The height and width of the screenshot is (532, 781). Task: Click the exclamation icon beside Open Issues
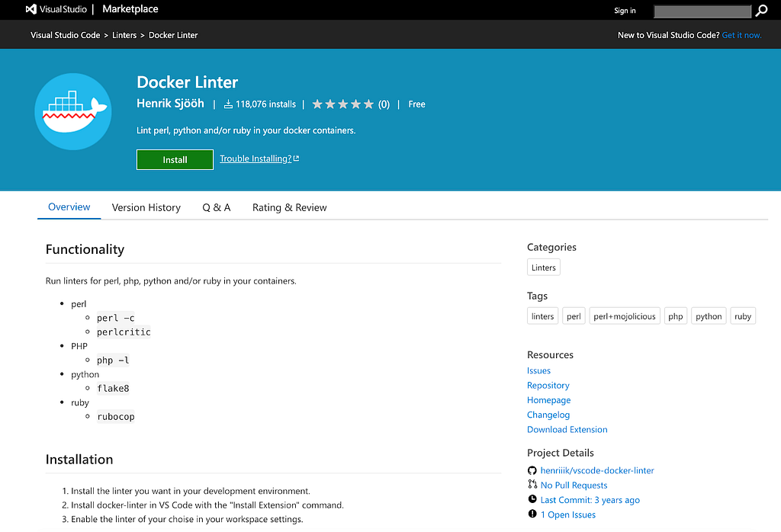coord(532,514)
